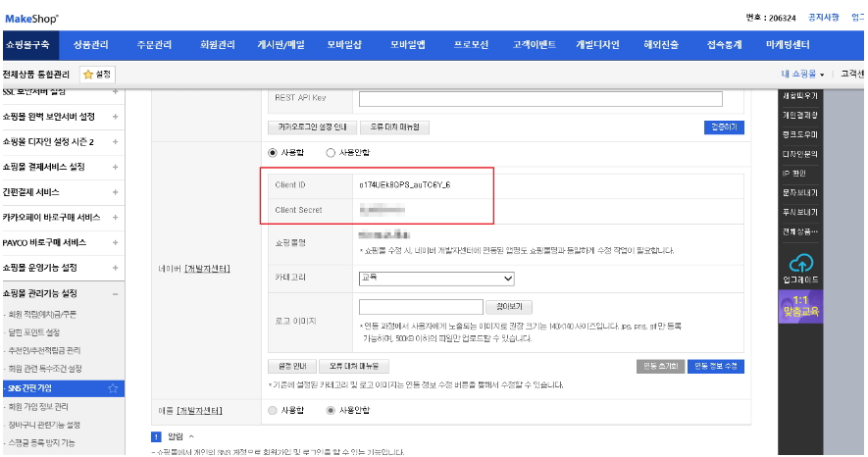Image resolution: width=868 pixels, height=457 pixels.
Task: Open 스팸글 등록 방지 기능 submenu
Action: [x=41, y=442]
